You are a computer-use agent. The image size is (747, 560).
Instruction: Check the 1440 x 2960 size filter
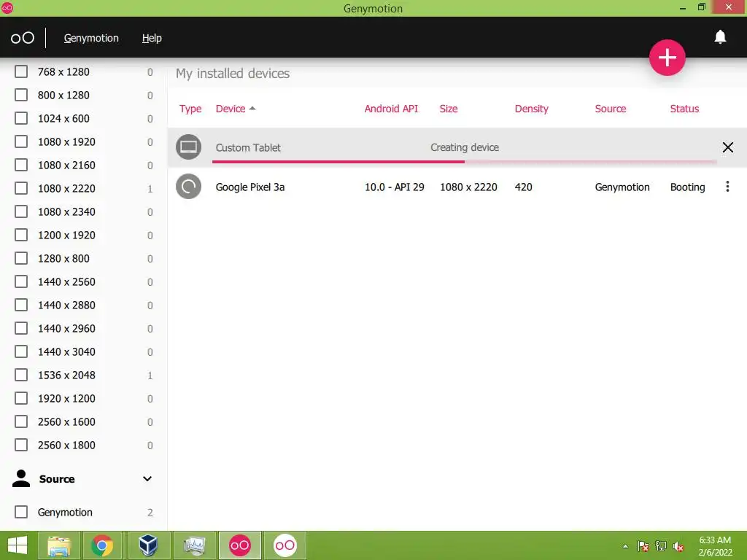[21, 328]
